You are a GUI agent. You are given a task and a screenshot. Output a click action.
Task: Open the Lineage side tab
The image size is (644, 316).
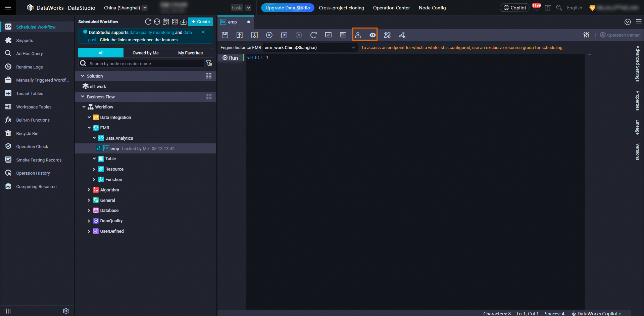(637, 127)
